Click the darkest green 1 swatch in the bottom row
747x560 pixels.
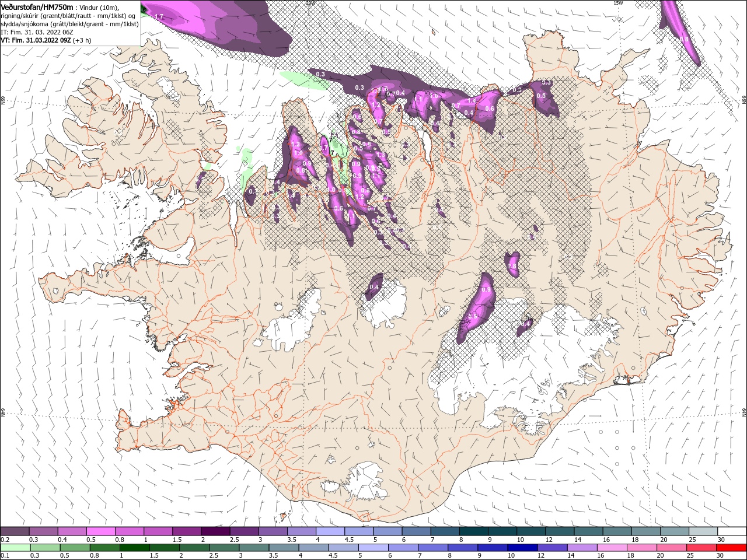134,548
